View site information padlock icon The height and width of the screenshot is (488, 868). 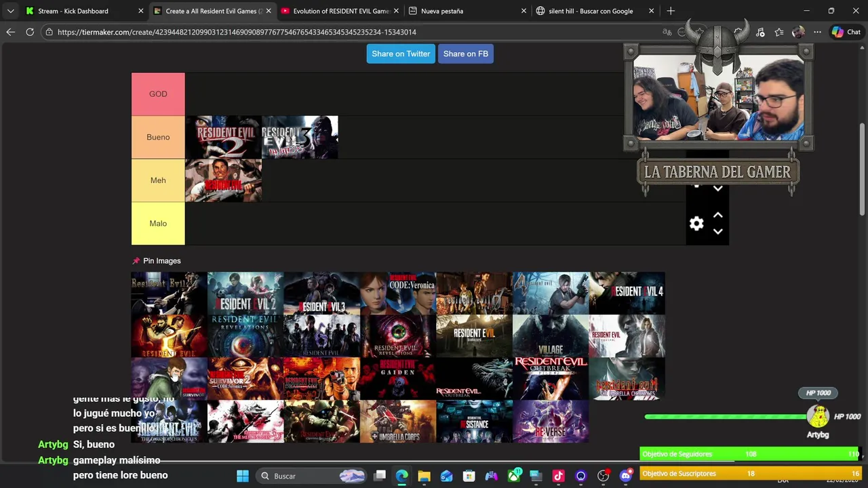point(49,32)
